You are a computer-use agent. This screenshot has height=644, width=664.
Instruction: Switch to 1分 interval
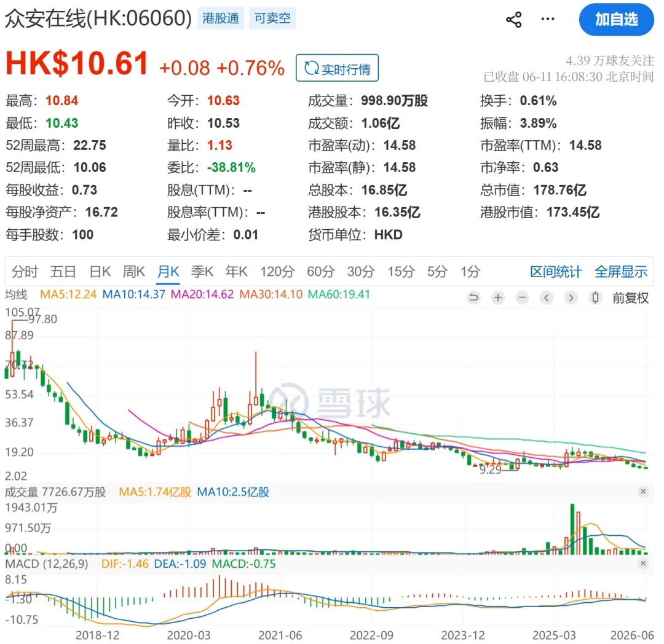[470, 271]
